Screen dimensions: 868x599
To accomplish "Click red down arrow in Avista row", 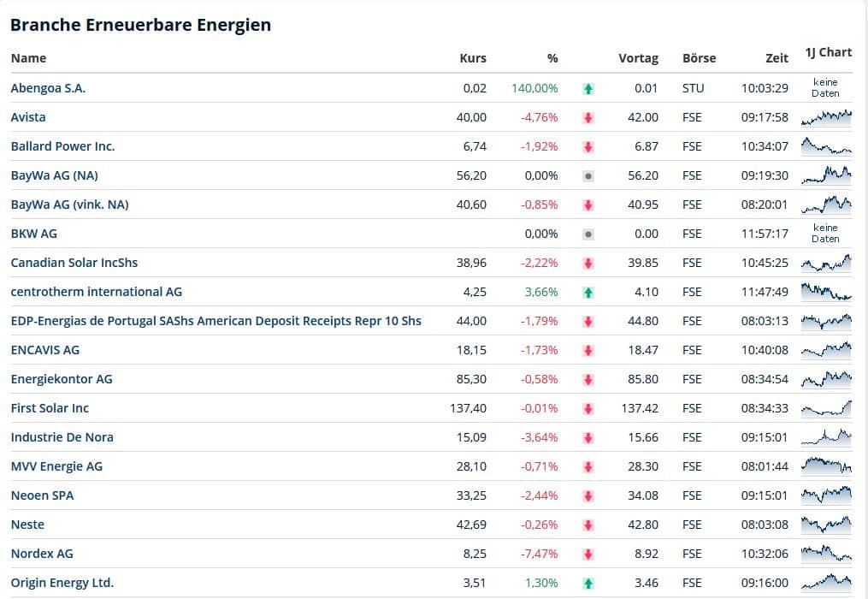I will click(588, 117).
